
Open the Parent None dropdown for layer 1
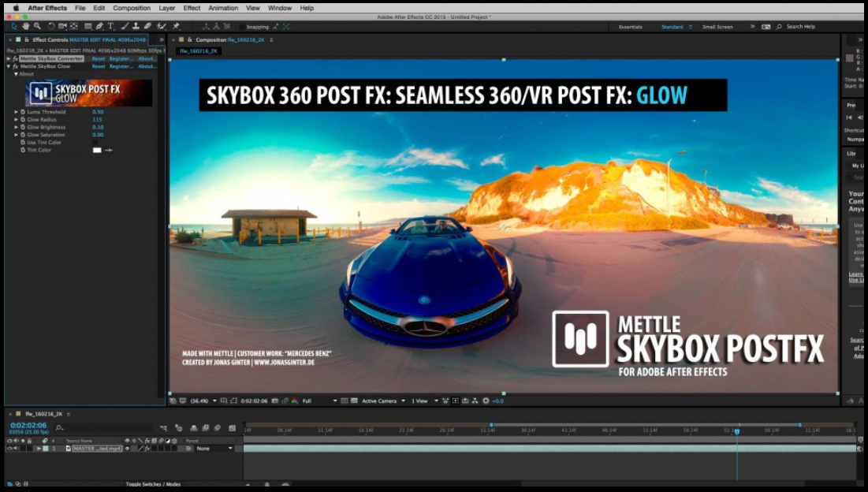(x=214, y=449)
